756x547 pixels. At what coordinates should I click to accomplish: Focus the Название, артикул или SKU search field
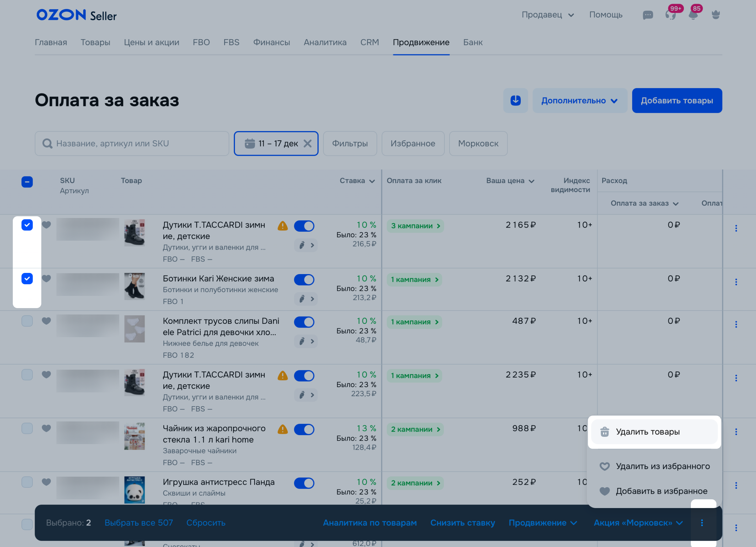[x=132, y=144]
